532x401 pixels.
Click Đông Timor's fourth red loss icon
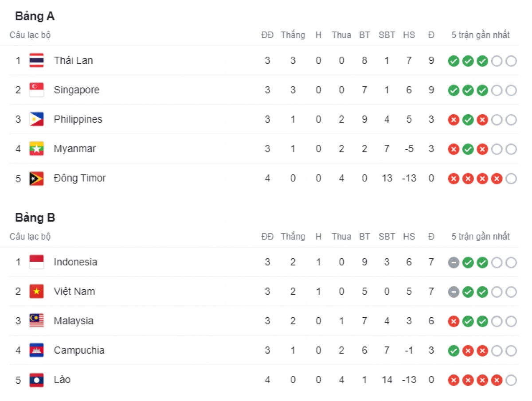pos(497,179)
